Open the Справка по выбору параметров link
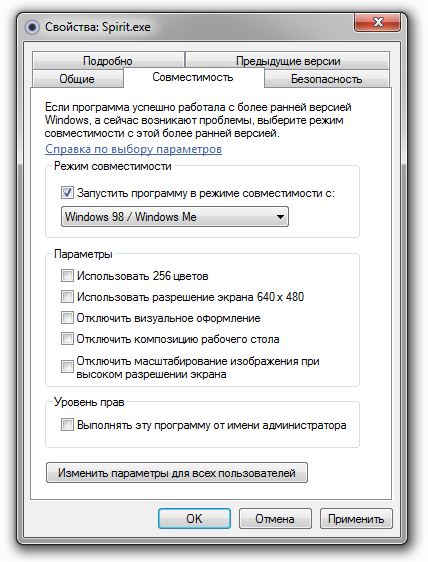The height and width of the screenshot is (562, 428). [x=133, y=149]
